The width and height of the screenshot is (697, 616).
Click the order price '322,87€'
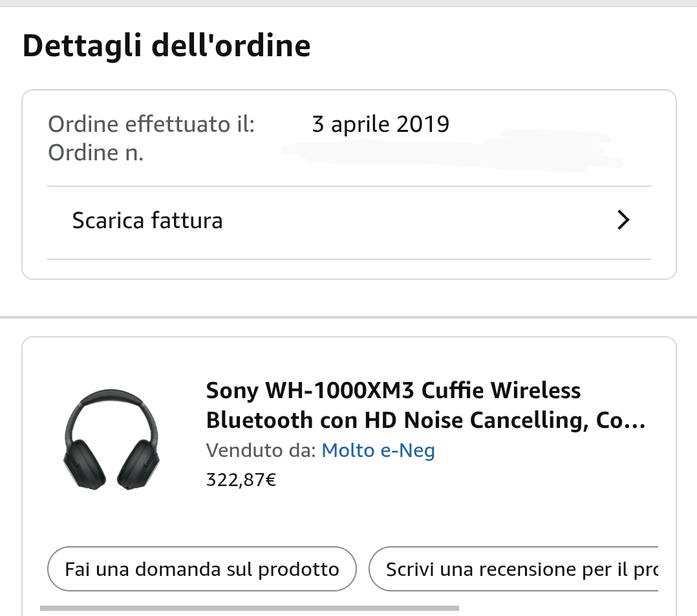coord(241,480)
